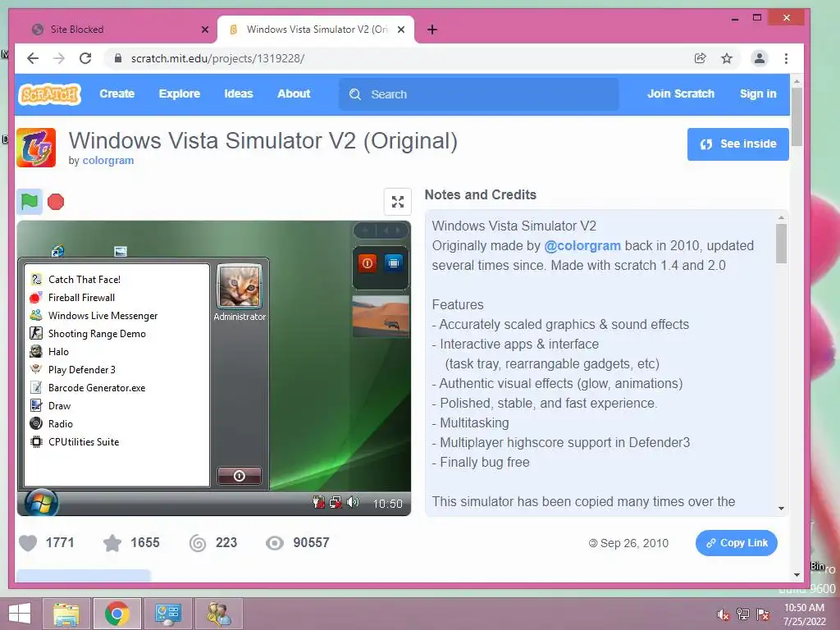Favorite the project with the star

[112, 543]
